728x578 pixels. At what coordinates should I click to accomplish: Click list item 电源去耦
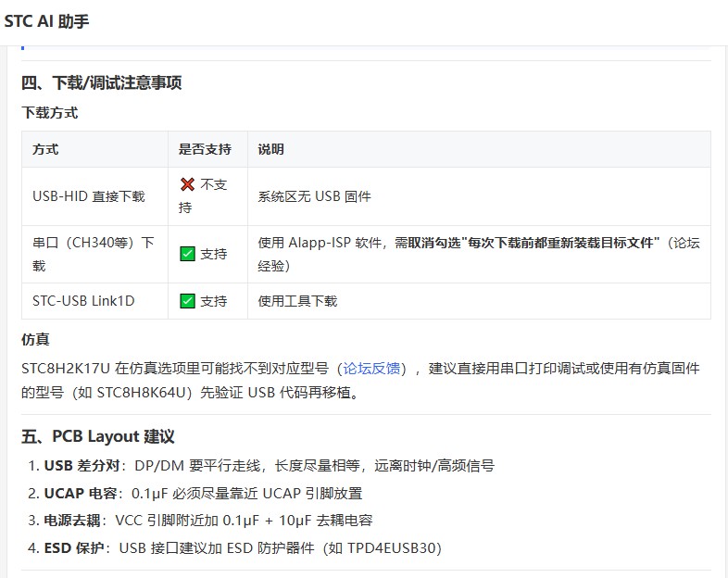pos(200,521)
